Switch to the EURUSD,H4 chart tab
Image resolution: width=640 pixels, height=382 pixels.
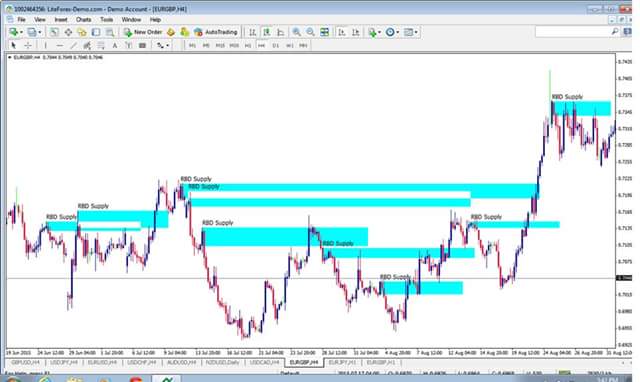(x=102, y=362)
